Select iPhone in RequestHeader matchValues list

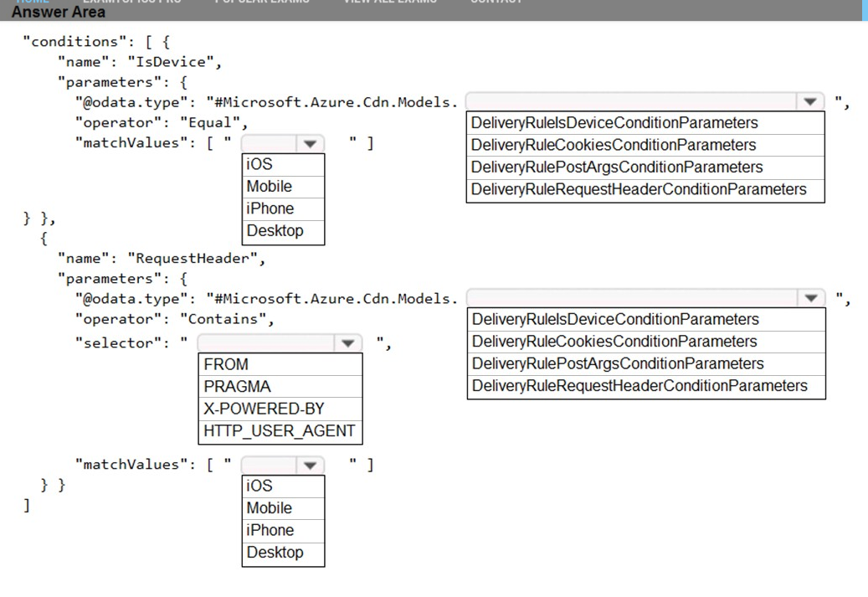284,531
